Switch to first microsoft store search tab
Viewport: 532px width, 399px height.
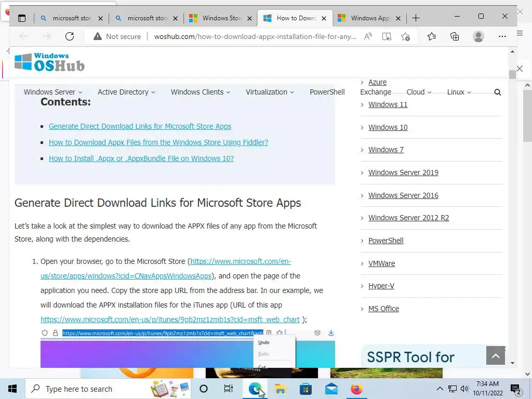pyautogui.click(x=72, y=18)
